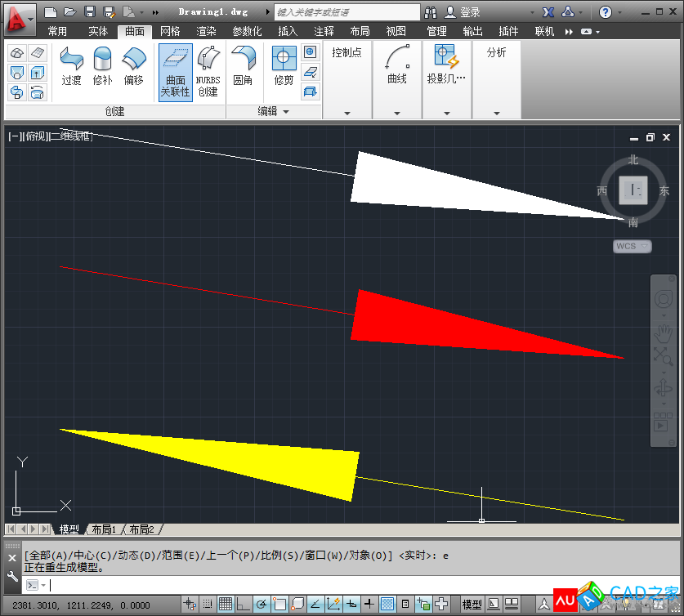Image resolution: width=684 pixels, height=616 pixels.
Task: Click the viewport label 二维线框 visual style
Action: click(x=71, y=136)
